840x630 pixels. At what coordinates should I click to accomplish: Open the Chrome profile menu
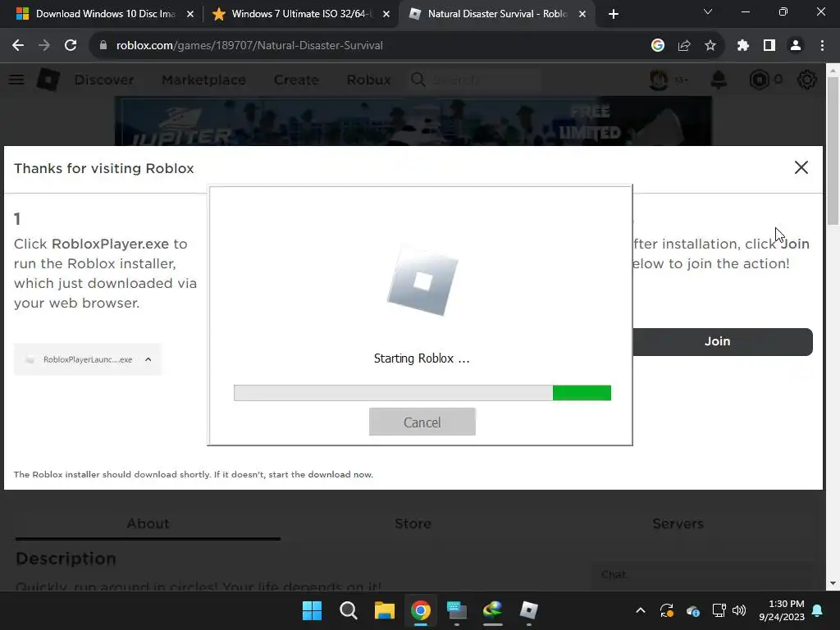pyautogui.click(x=796, y=46)
